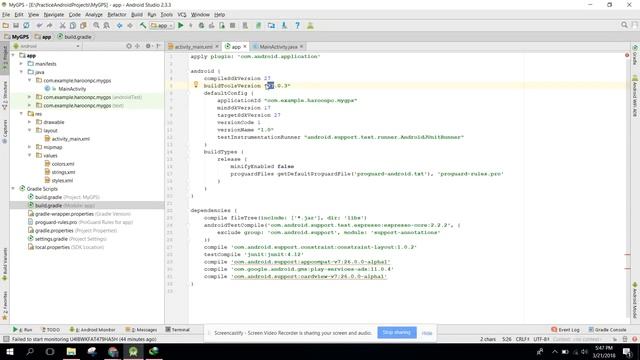This screenshot has height=360, width=640.
Task: Open the app run configuration dropdown
Action: pos(162,25)
